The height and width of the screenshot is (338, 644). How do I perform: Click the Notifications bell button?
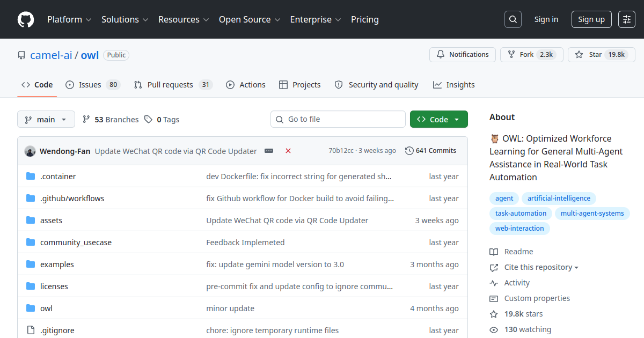tap(462, 55)
